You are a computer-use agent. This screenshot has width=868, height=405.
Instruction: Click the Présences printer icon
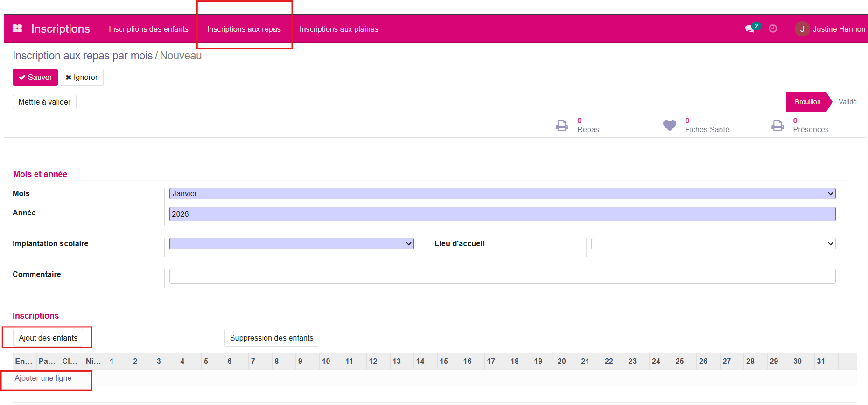pyautogui.click(x=777, y=126)
